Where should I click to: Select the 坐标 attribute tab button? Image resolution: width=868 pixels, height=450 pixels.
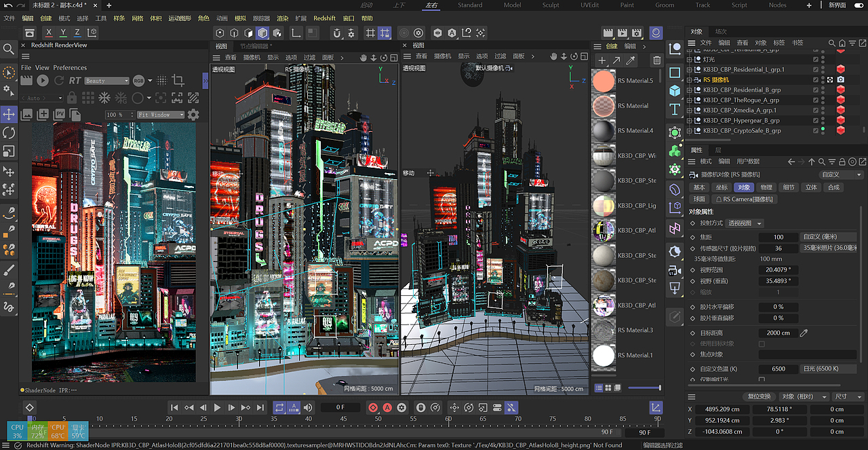pyautogui.click(x=721, y=187)
